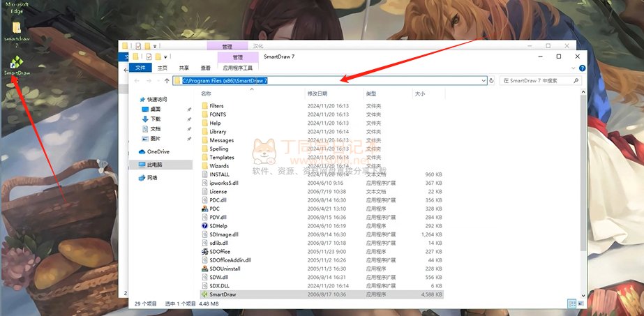
Task: Go up one folder level with the up arrow
Action: tap(167, 81)
